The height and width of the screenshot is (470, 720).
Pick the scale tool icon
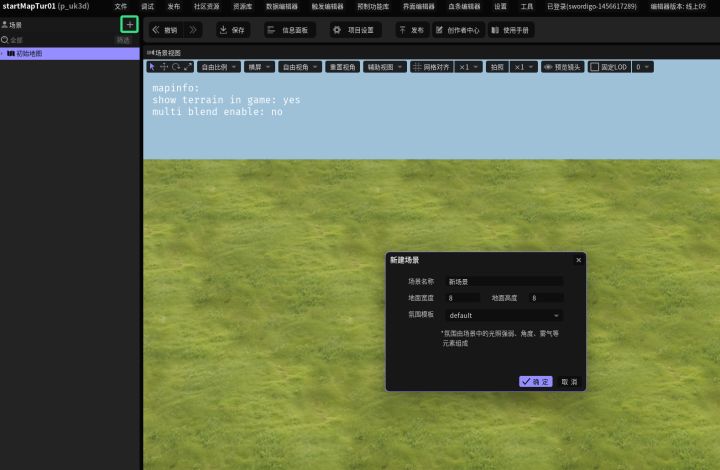[188, 67]
